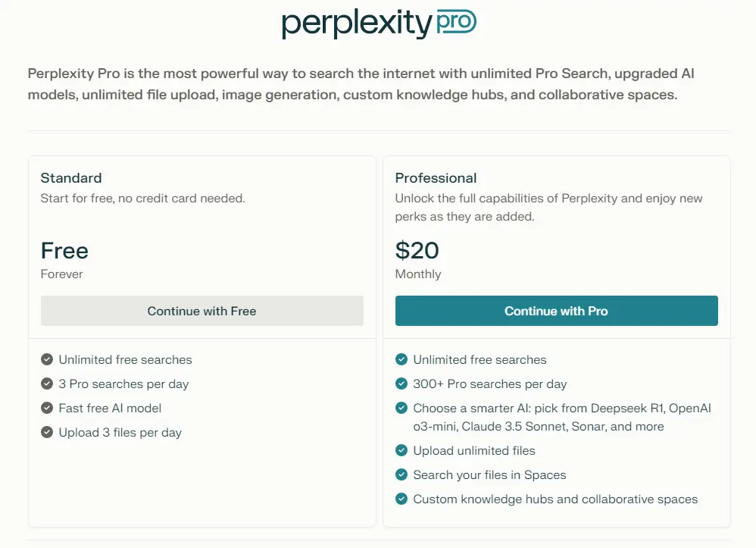The image size is (756, 548).
Task: Click the checkmark icon beside Unlimited free searches in Standard
Action: [x=47, y=360]
